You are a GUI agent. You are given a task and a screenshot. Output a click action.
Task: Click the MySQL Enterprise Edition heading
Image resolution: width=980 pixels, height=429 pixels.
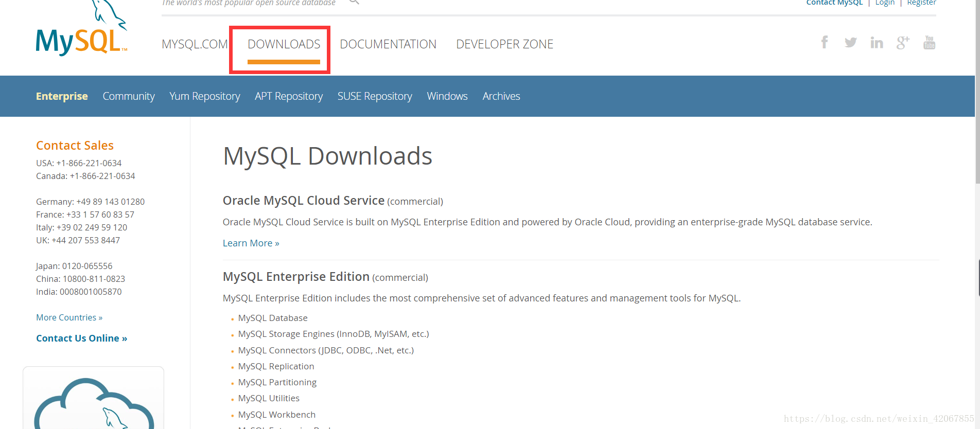pos(296,277)
